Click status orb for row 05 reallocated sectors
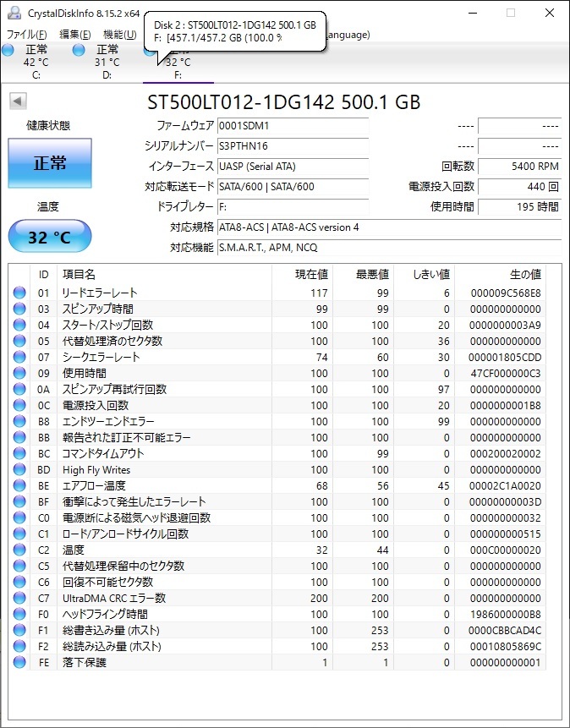This screenshot has height=728, width=570. tap(19, 341)
